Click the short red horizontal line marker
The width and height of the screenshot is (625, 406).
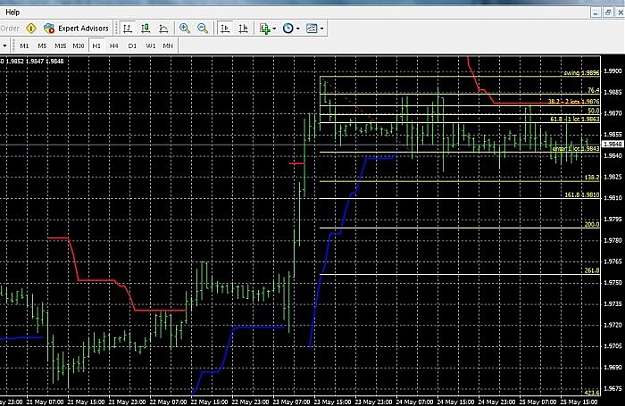click(x=297, y=163)
